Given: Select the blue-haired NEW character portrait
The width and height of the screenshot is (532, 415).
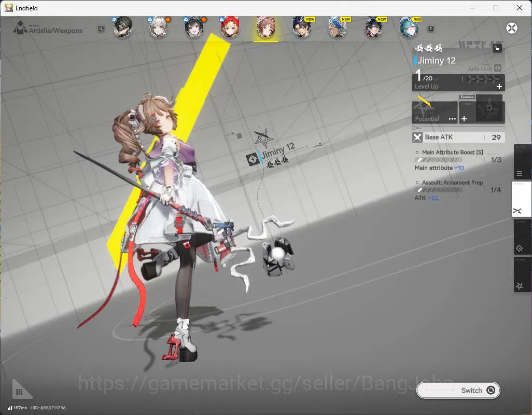Looking at the screenshot, I should click(x=338, y=27).
